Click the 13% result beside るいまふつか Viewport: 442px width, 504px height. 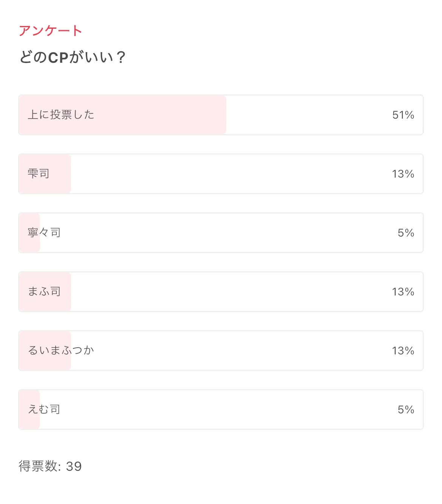click(403, 351)
